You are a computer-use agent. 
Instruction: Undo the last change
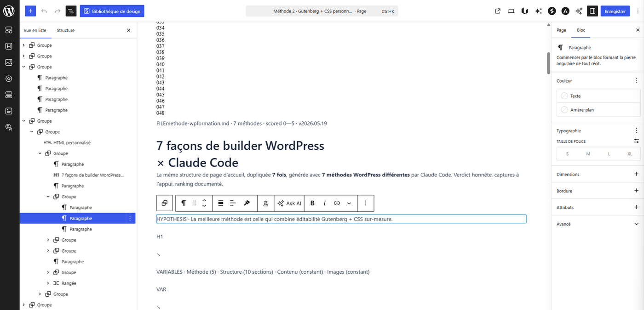(x=44, y=11)
